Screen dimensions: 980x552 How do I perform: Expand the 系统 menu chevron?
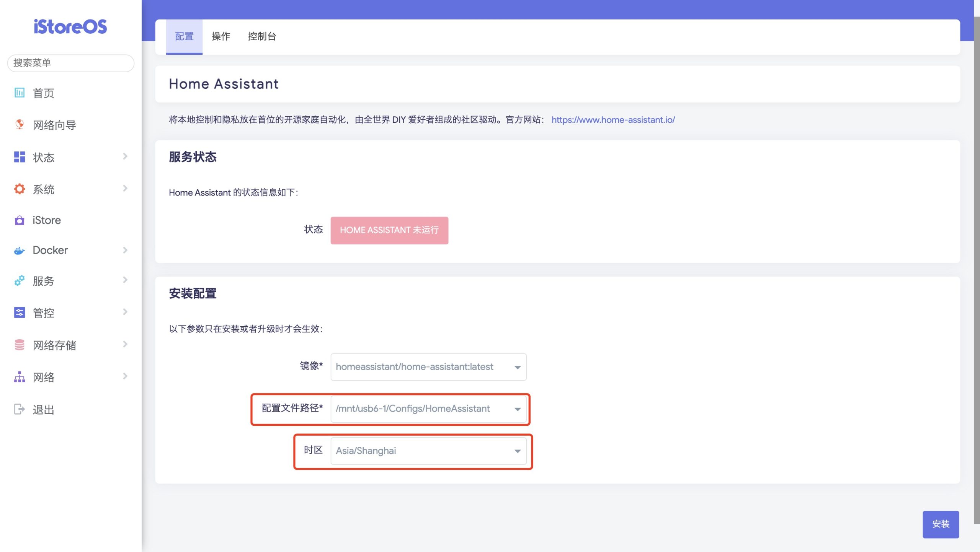coord(125,188)
